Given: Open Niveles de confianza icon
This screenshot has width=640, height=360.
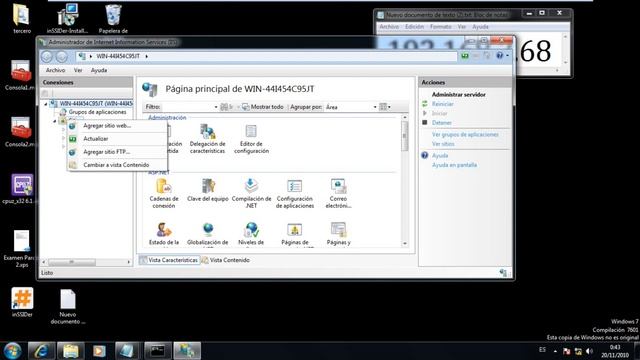Looking at the screenshot, I should pyautogui.click(x=251, y=229).
